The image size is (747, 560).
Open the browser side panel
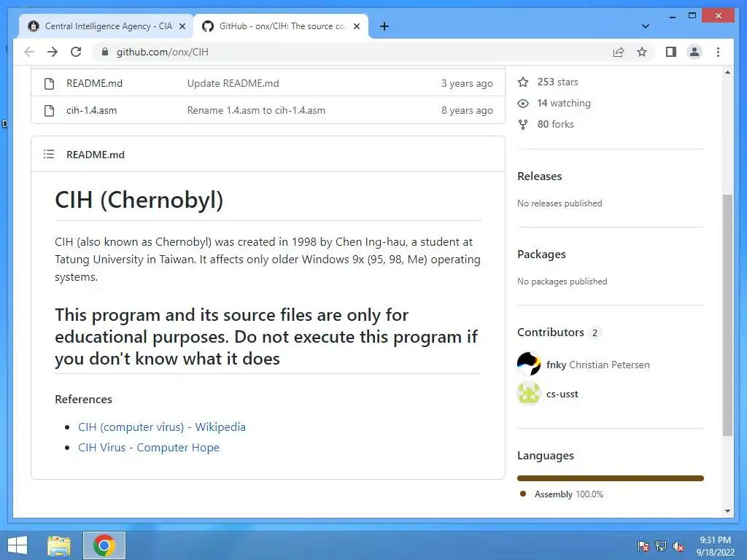(x=671, y=52)
